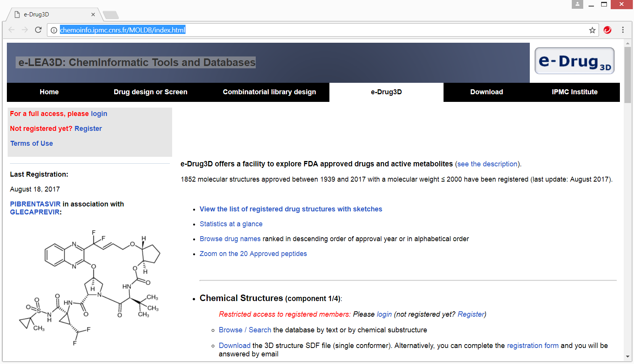Reload the current page
The width and height of the screenshot is (634, 364).
point(38,30)
